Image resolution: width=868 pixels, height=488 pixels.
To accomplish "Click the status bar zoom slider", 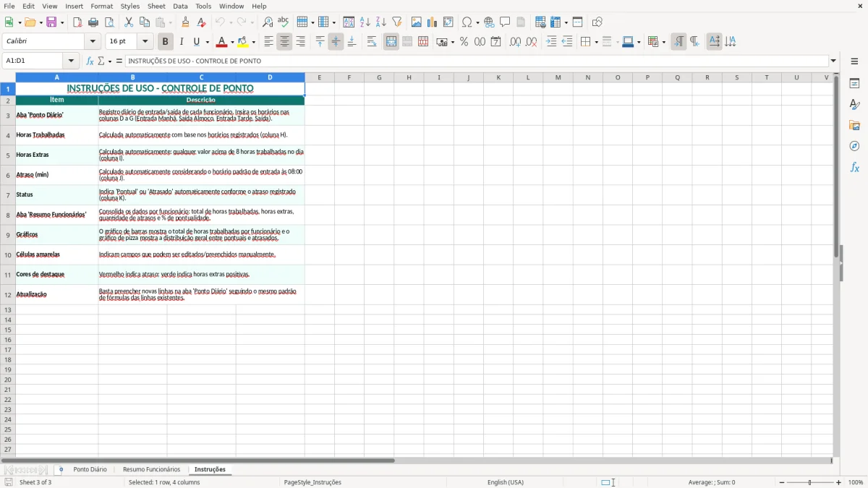I will tap(810, 482).
